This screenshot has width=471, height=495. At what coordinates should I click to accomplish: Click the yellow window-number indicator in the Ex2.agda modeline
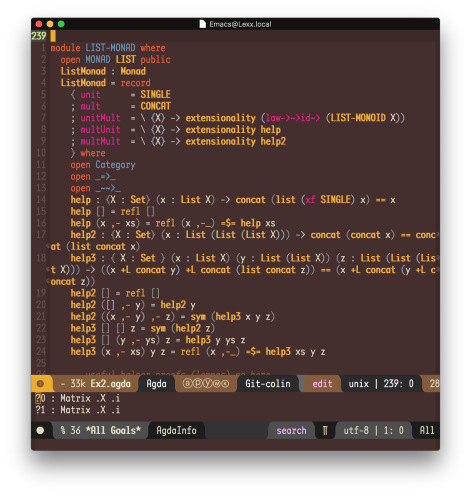(x=40, y=384)
